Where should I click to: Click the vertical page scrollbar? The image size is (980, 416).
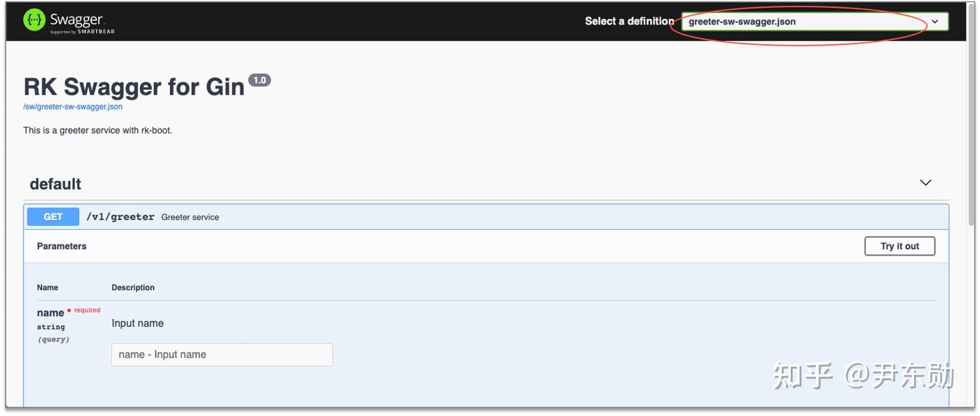tap(972, 136)
